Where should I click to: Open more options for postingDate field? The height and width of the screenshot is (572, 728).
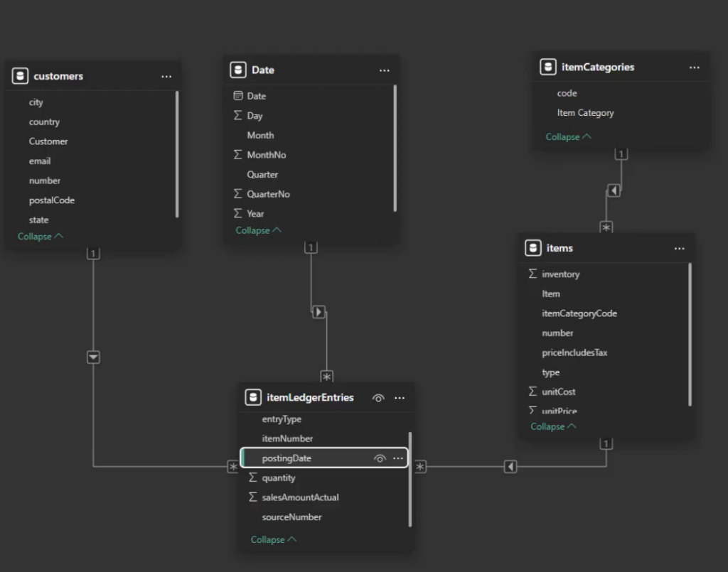(x=398, y=458)
